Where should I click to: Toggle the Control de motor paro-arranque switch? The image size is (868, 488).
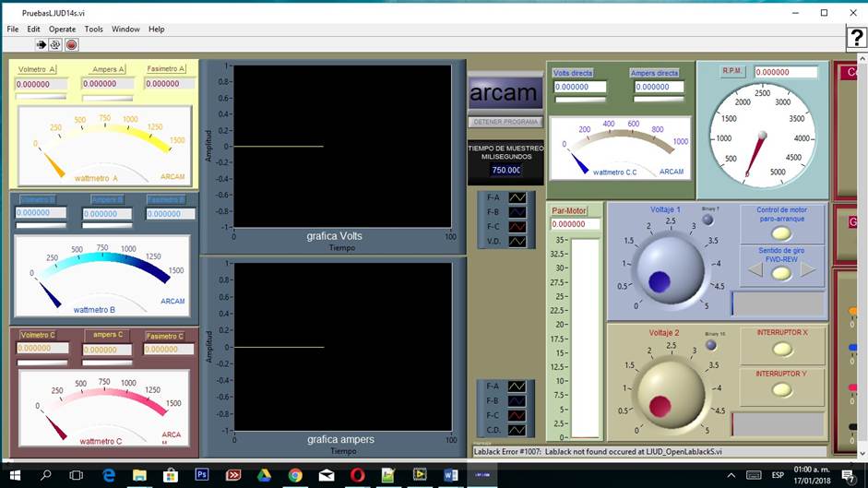[781, 232]
